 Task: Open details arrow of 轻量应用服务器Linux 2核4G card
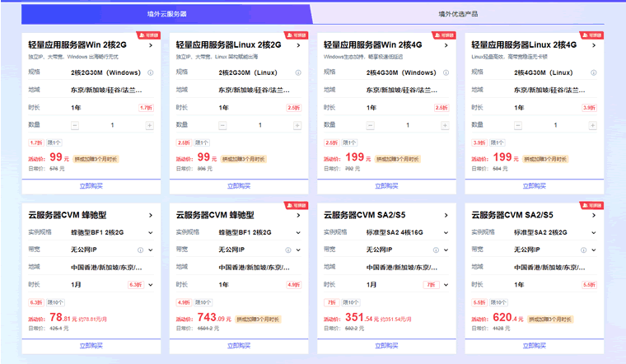[594, 45]
